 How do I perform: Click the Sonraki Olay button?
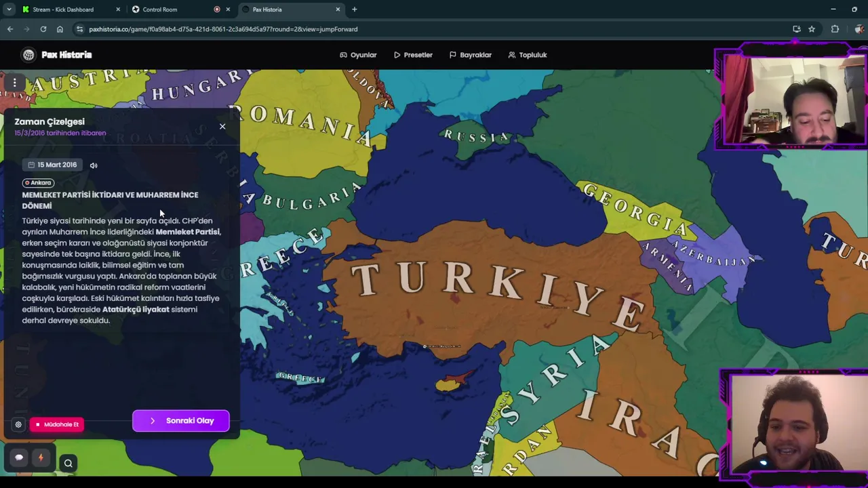click(x=181, y=421)
